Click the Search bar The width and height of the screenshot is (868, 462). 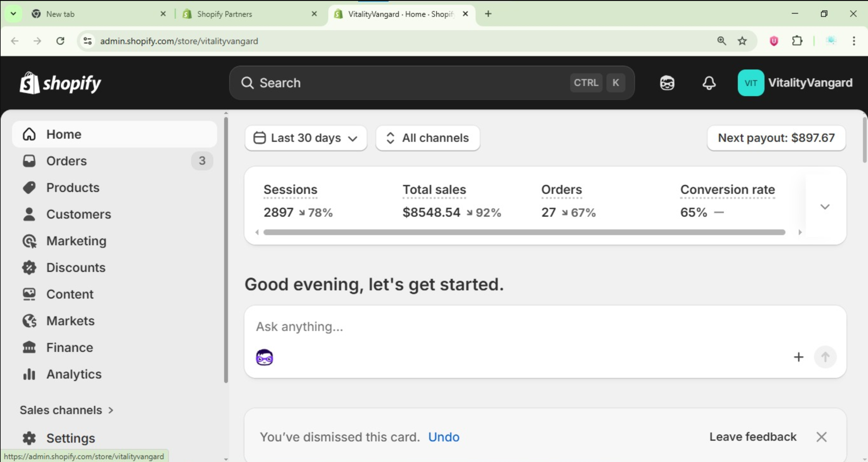(x=432, y=83)
